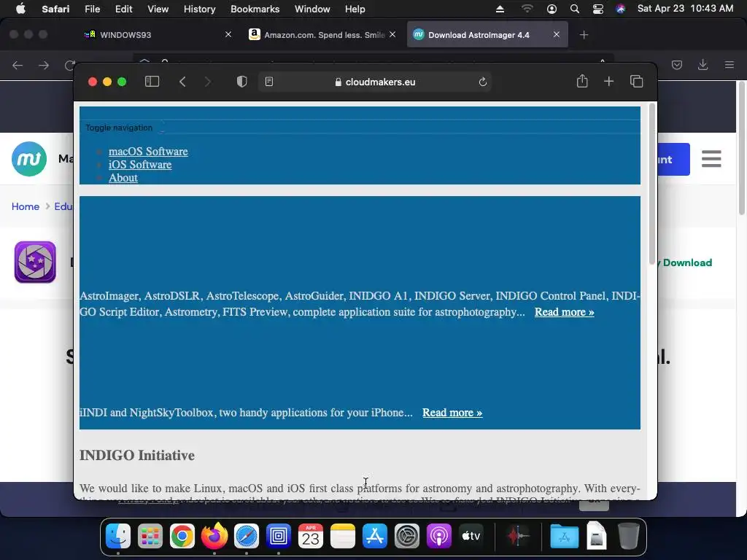
Task: Open the Window menu
Action: tap(312, 9)
